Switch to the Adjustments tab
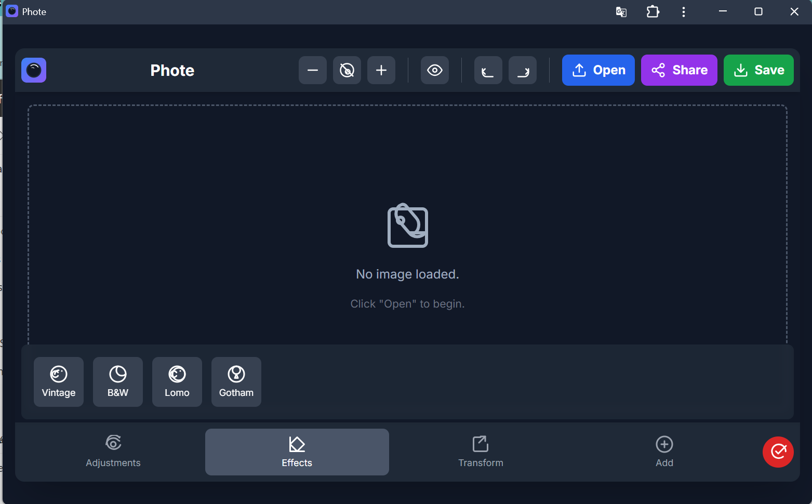The height and width of the screenshot is (504, 812). [113, 452]
